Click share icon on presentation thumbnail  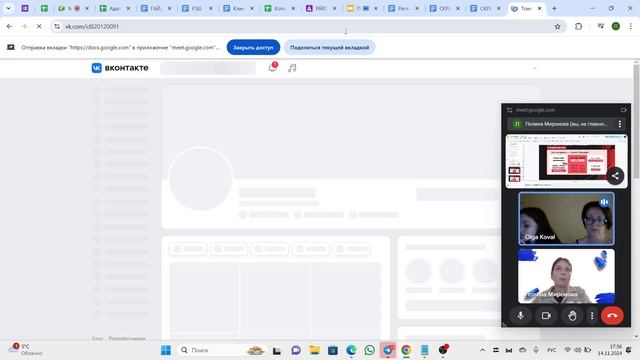(615, 176)
